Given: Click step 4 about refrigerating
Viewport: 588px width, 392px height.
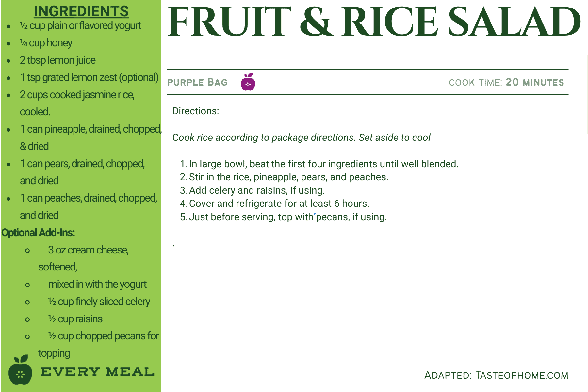Looking at the screenshot, I should pos(279,204).
